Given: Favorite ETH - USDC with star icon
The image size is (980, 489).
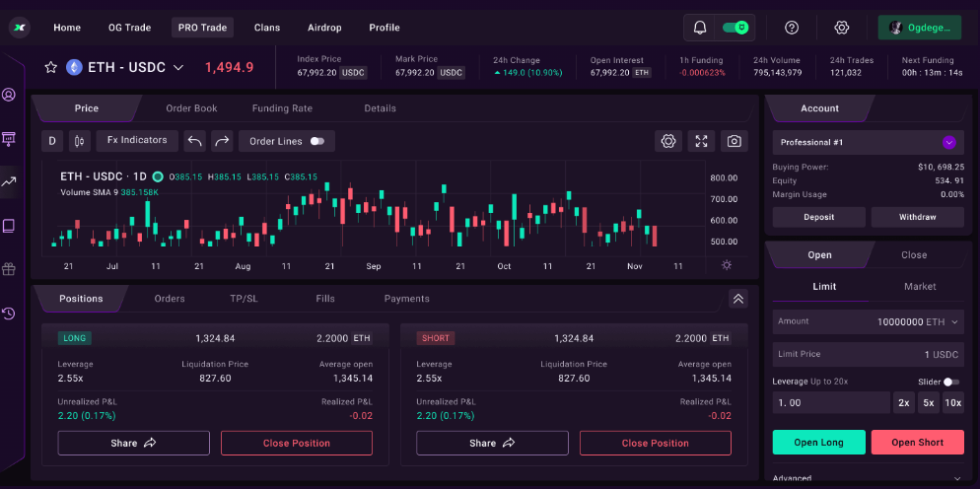Looking at the screenshot, I should pos(51,68).
